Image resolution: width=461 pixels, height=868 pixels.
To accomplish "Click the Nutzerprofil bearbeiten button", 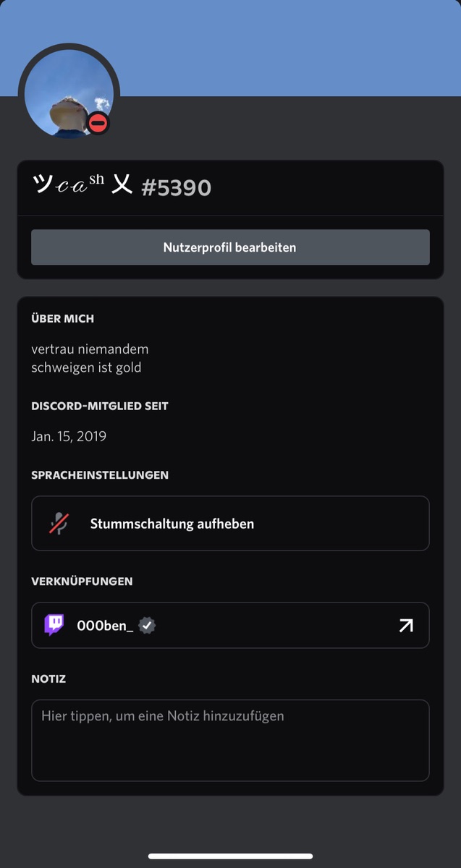I will [230, 247].
